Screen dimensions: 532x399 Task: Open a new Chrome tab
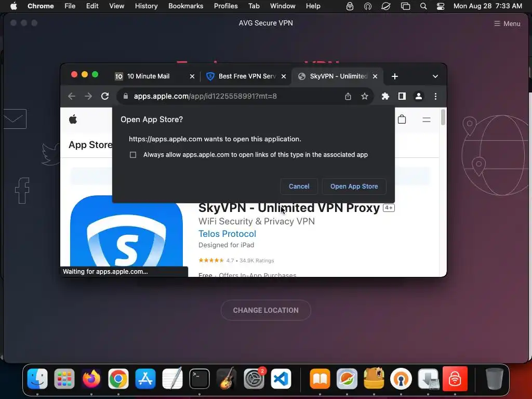395,76
